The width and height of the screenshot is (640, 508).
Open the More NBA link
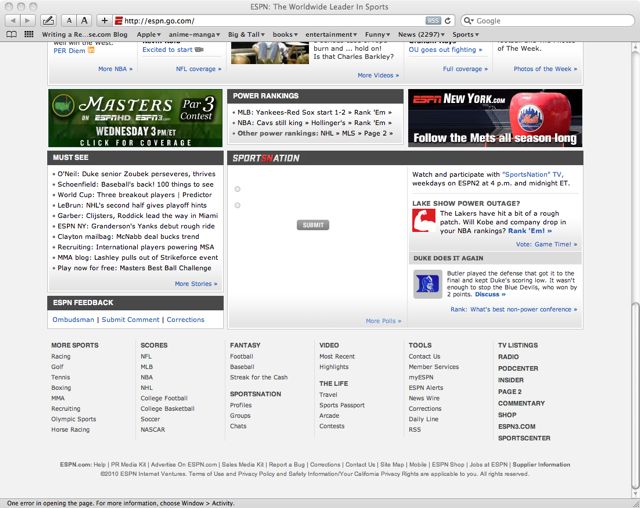115,69
